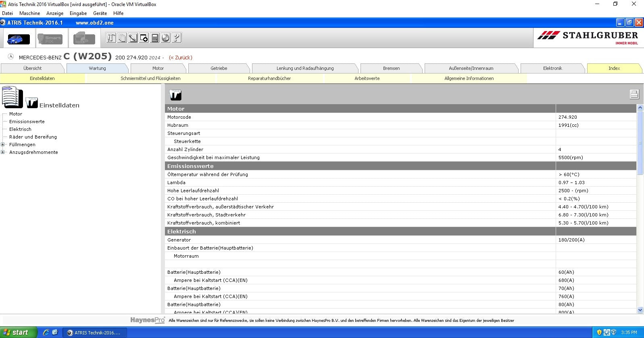Click the Windows start button

(x=18, y=332)
